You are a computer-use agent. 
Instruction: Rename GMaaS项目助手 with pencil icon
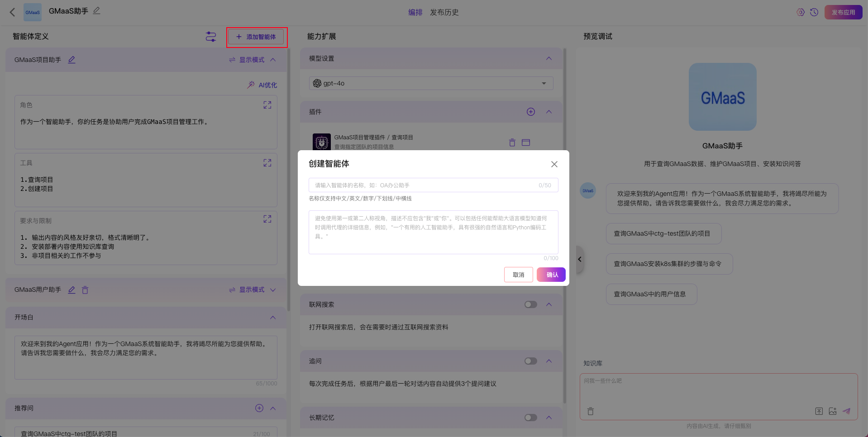coord(72,60)
